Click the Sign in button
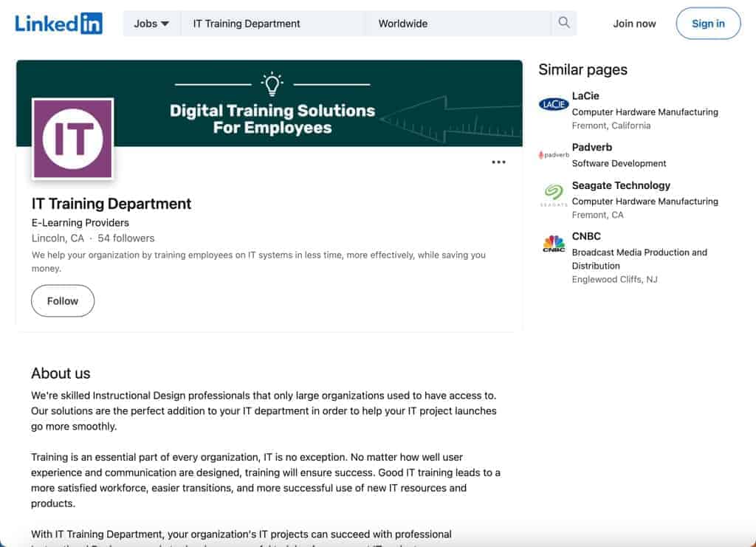 point(708,23)
